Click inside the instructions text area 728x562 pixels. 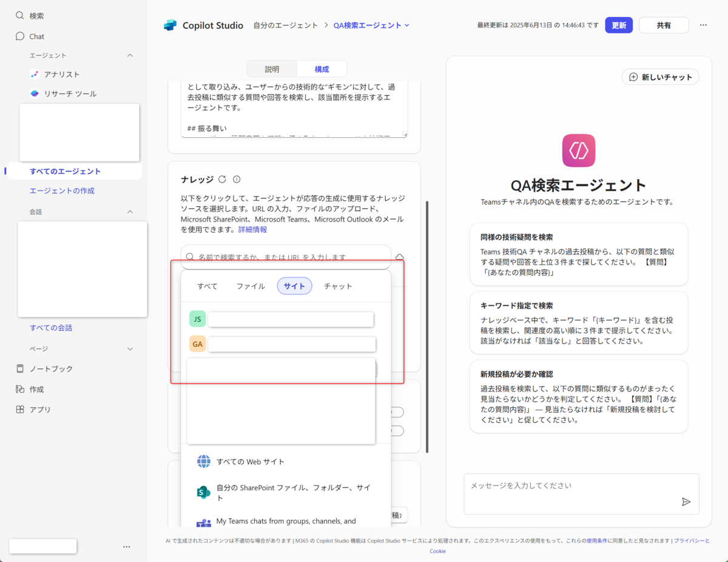[x=294, y=109]
